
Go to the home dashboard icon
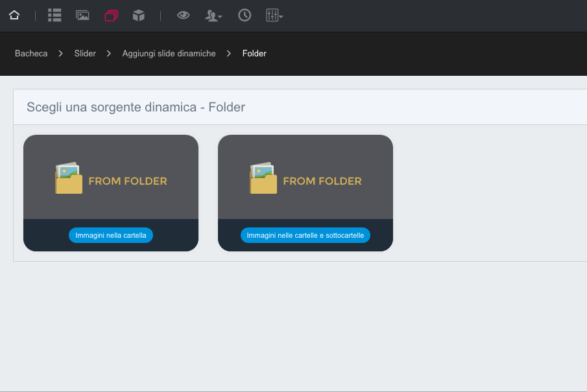[14, 16]
